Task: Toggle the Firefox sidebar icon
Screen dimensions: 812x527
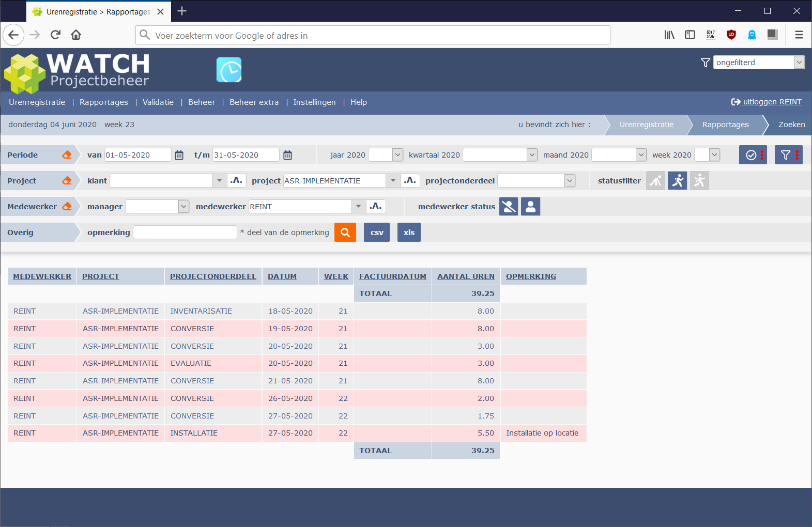Action: click(690, 35)
